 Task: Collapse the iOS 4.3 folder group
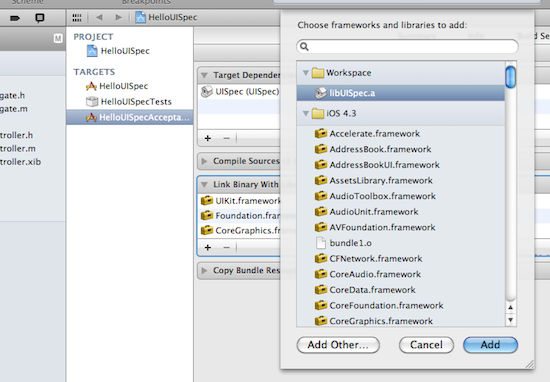[306, 113]
